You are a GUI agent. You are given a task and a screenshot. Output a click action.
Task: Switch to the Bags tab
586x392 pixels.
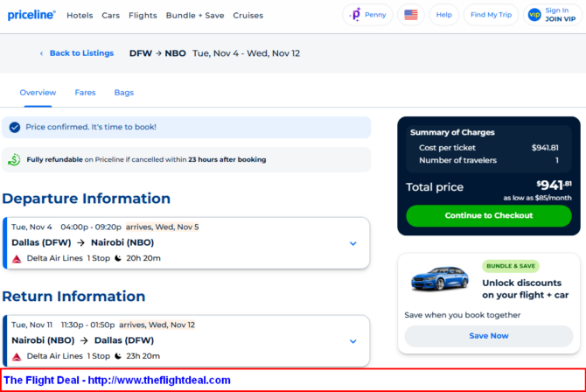(124, 93)
